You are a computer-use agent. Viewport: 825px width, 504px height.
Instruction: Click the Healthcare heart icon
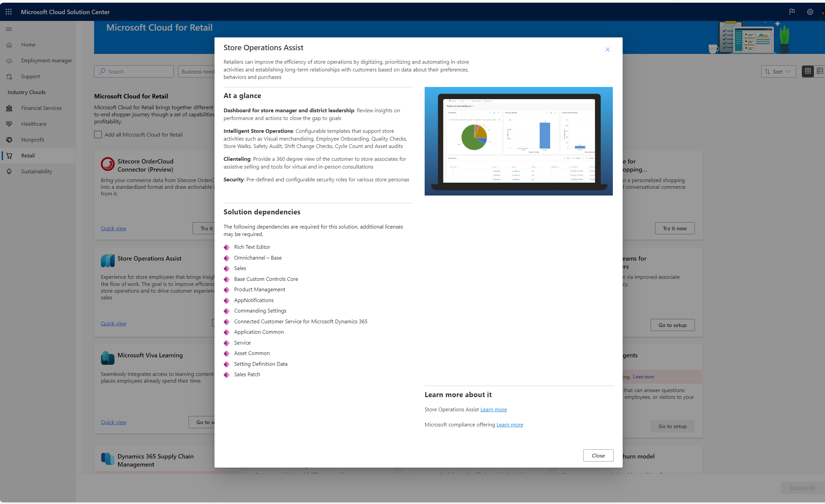[9, 124]
